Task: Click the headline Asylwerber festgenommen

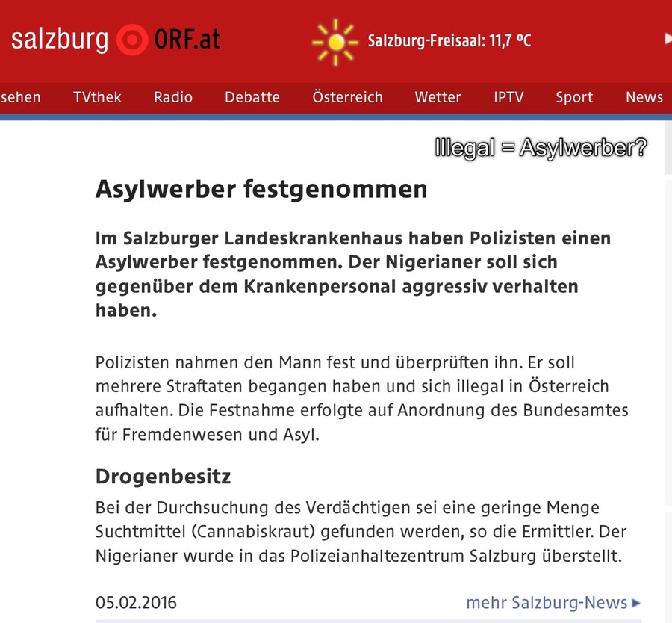Action: coord(261,190)
